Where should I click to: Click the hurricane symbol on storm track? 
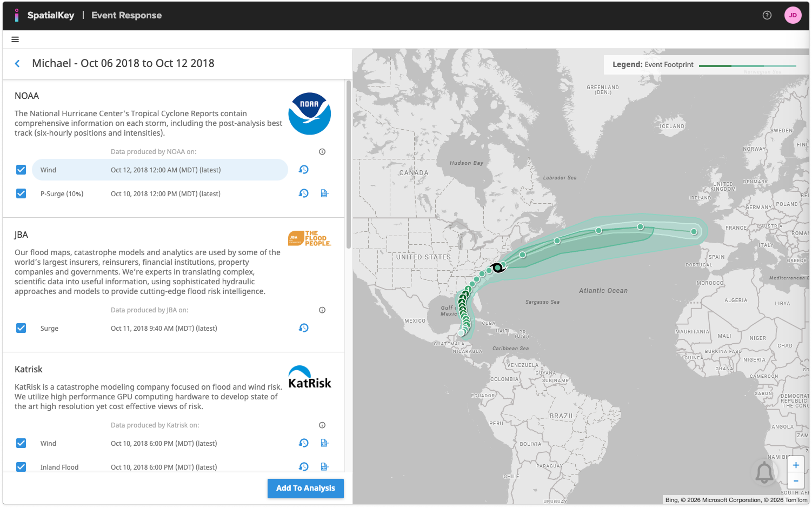point(497,268)
